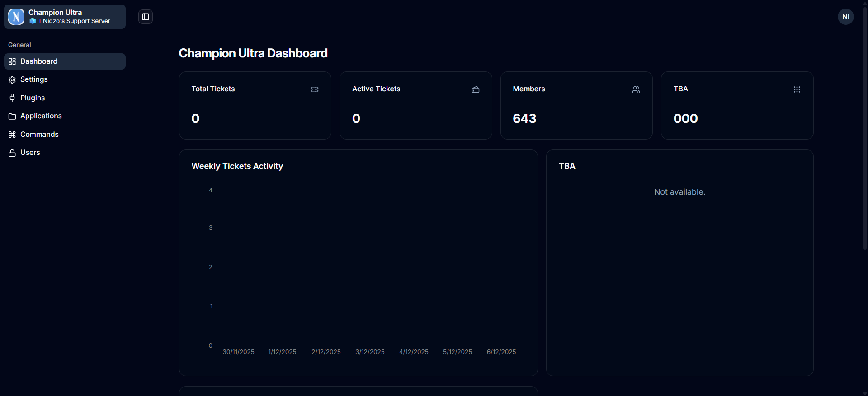Go to the Plugins page
Screen dimensions: 868x396
[x=33, y=98]
